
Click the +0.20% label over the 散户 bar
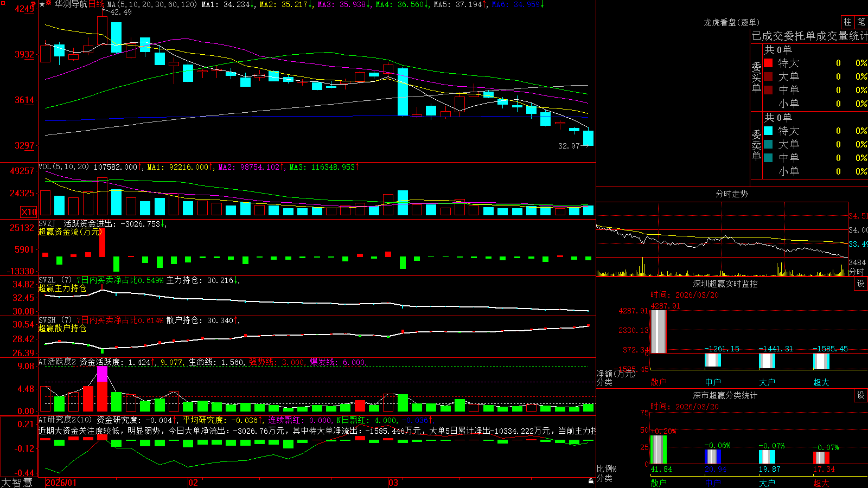(663, 431)
